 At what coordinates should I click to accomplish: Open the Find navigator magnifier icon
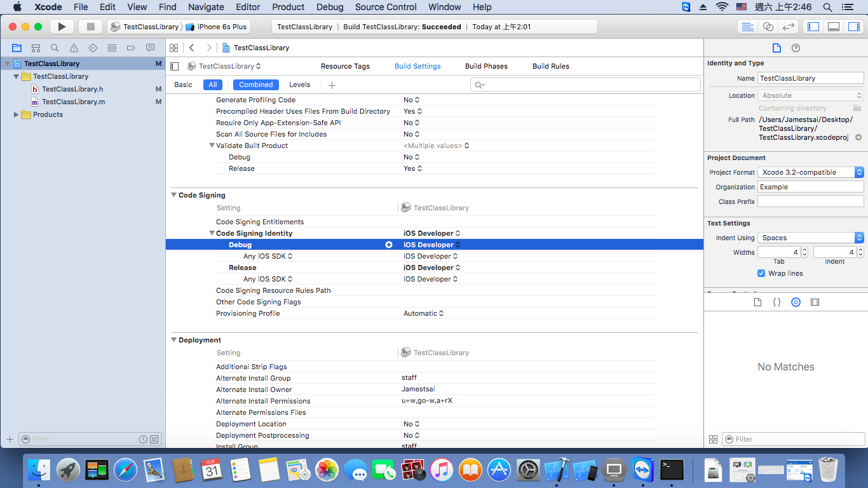click(55, 48)
